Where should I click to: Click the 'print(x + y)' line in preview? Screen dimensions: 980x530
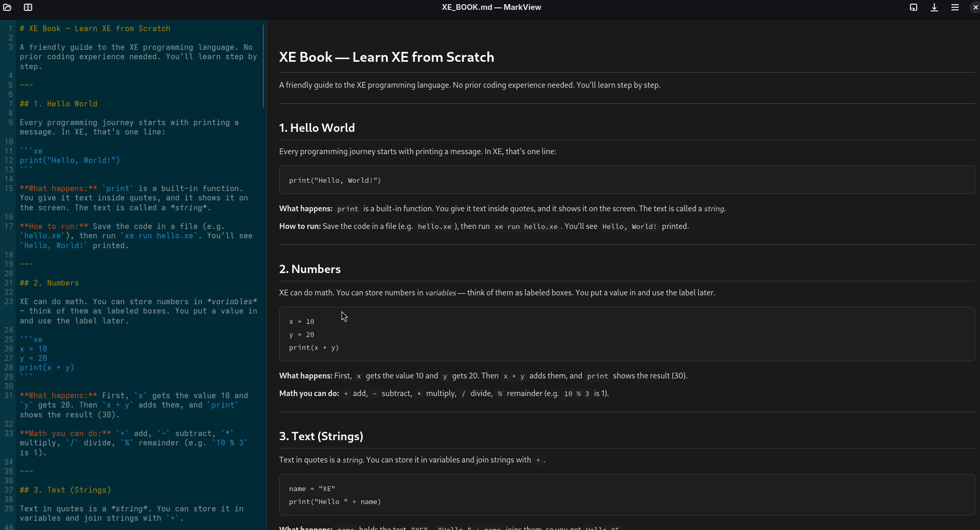coord(314,348)
